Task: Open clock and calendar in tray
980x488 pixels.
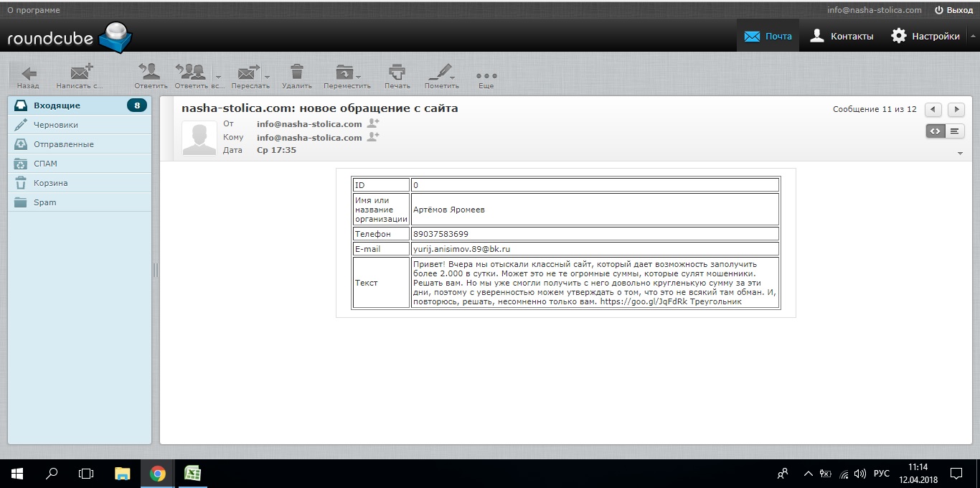Action: coord(918,474)
